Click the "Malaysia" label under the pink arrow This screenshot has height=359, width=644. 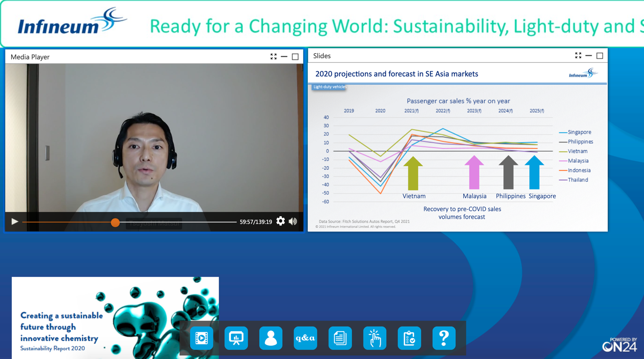[x=475, y=196]
